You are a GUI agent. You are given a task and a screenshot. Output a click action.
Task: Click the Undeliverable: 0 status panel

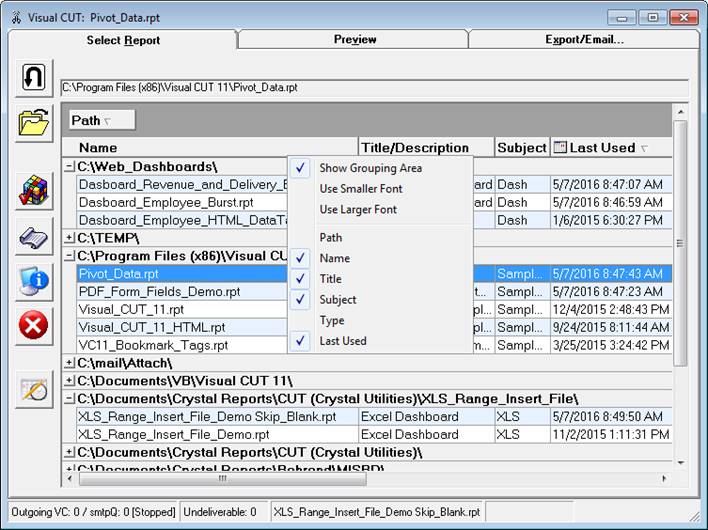click(x=224, y=512)
